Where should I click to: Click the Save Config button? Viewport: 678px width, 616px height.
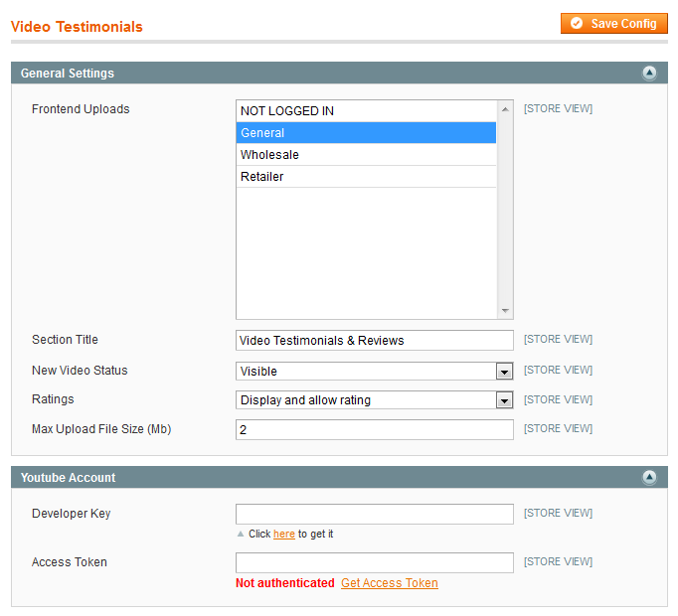(614, 23)
